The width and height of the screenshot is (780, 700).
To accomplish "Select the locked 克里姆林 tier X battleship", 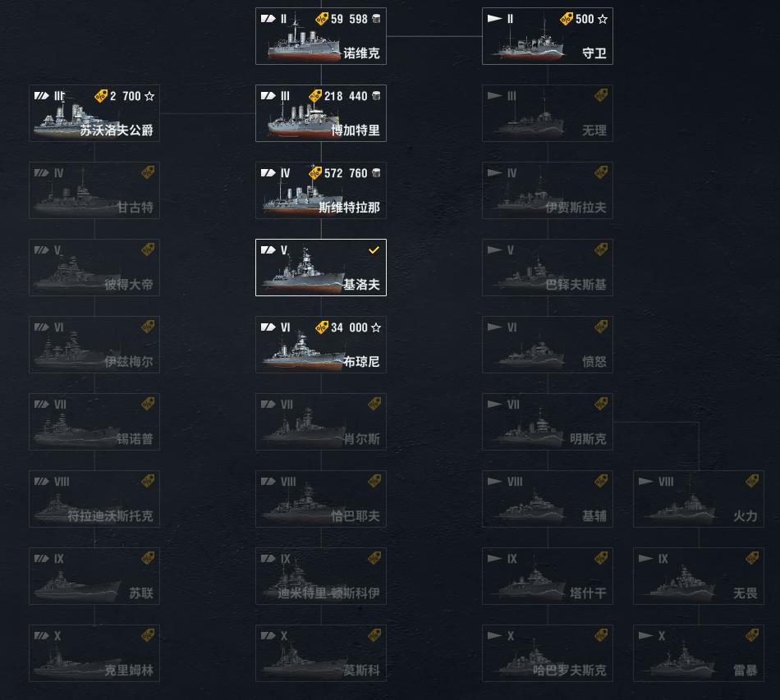I will [x=94, y=654].
